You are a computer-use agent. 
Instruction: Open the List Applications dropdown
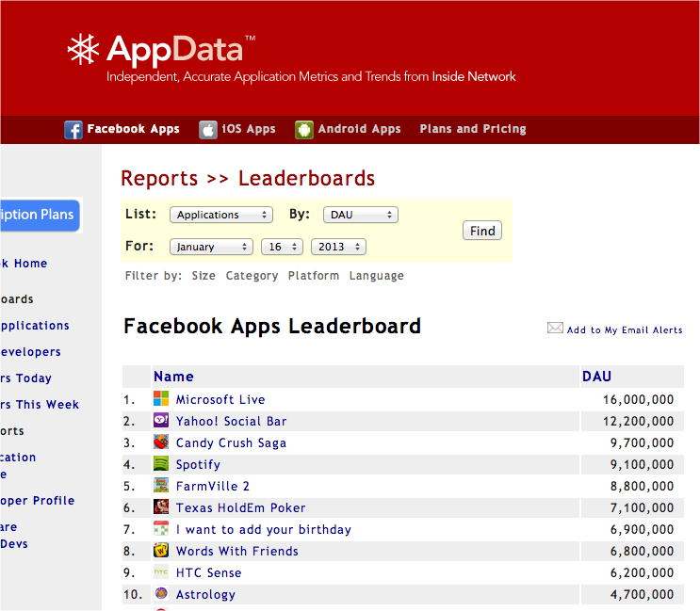(221, 215)
